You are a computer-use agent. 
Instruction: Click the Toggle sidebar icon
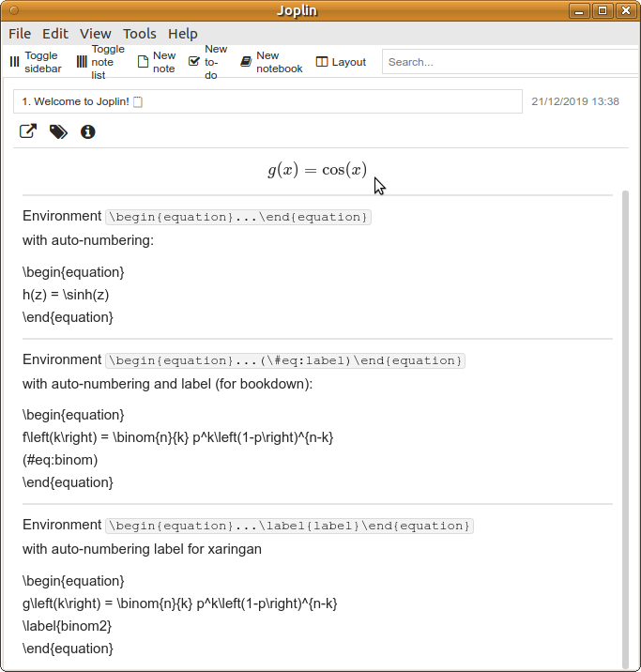(x=15, y=62)
